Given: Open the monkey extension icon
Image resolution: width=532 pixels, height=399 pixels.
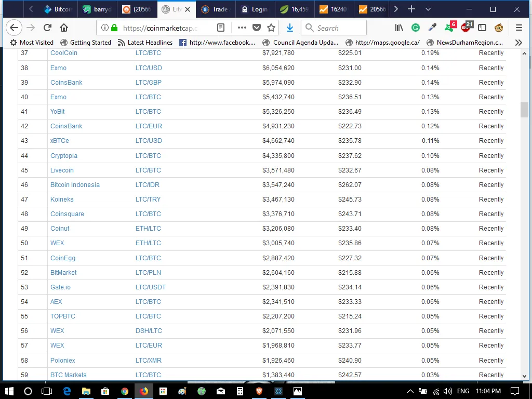Looking at the screenshot, I should (x=499, y=28).
